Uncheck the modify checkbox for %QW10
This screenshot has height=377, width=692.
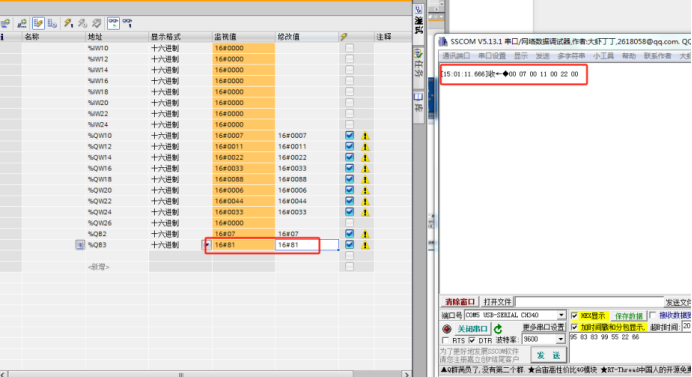tap(350, 136)
